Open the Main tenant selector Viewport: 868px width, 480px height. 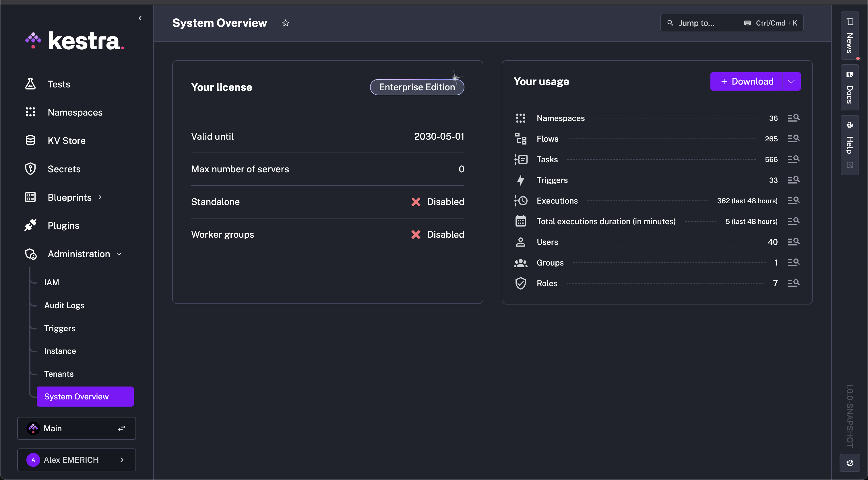pos(76,428)
